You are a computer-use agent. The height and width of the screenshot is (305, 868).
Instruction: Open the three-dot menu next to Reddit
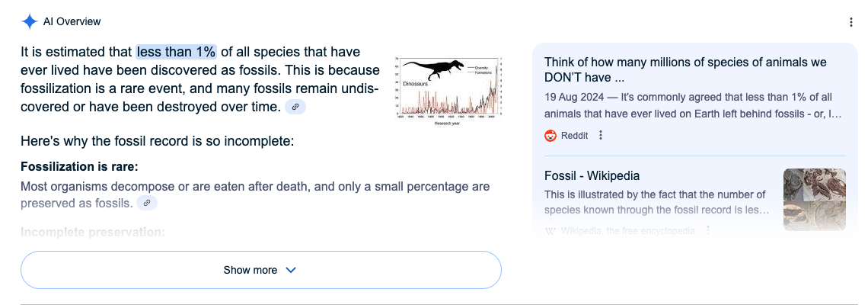pos(601,135)
